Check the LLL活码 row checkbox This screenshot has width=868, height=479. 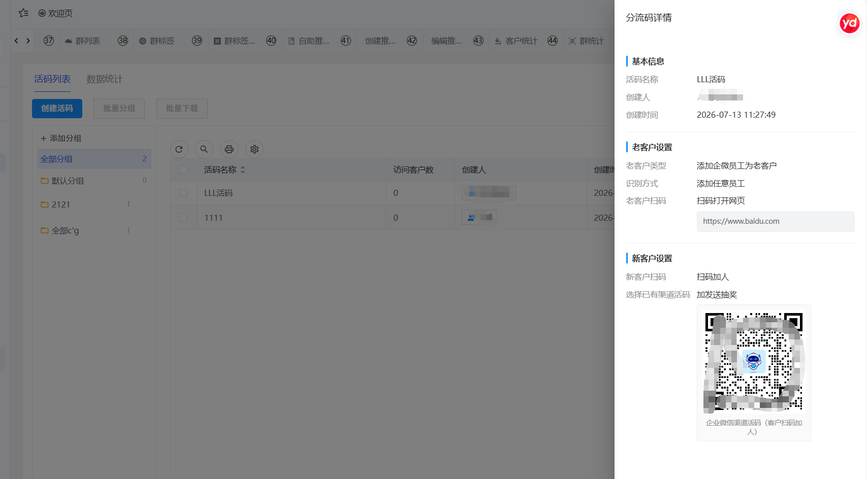[x=183, y=193]
